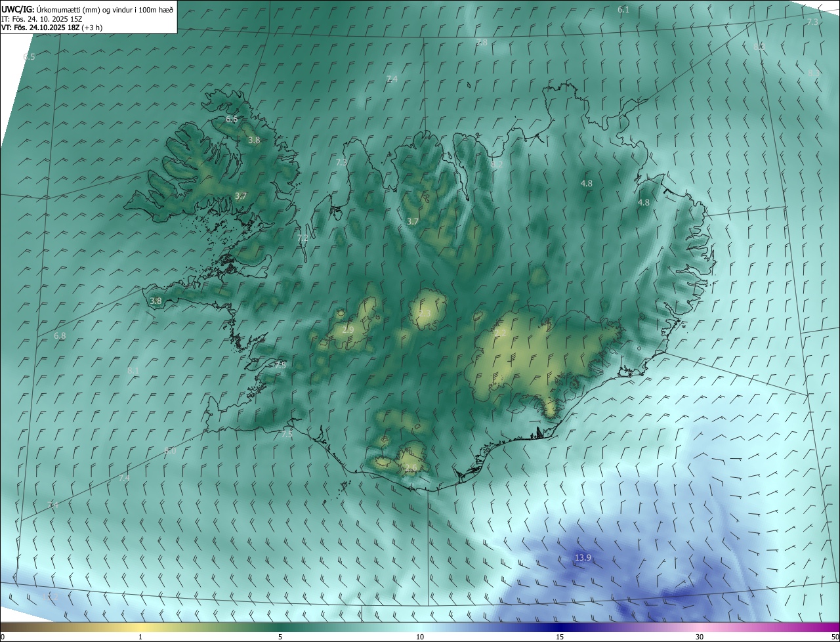This screenshot has width=840, height=642.
Task: Click the 2.6 value label
Action: coord(411,468)
